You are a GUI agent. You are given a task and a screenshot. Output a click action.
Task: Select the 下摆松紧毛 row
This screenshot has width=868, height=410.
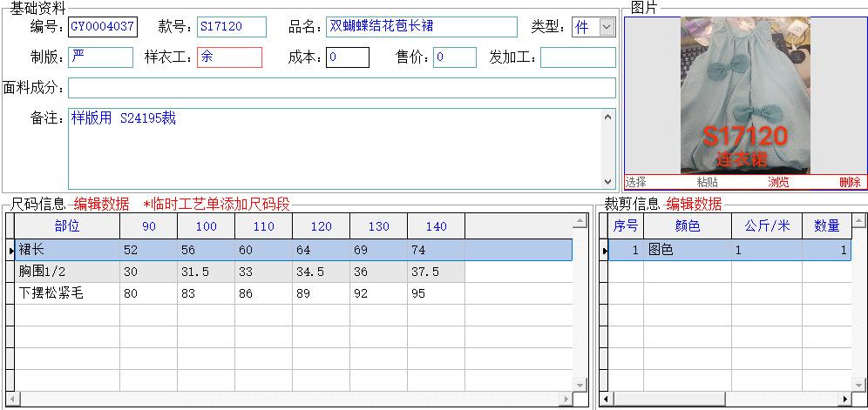(x=240, y=293)
